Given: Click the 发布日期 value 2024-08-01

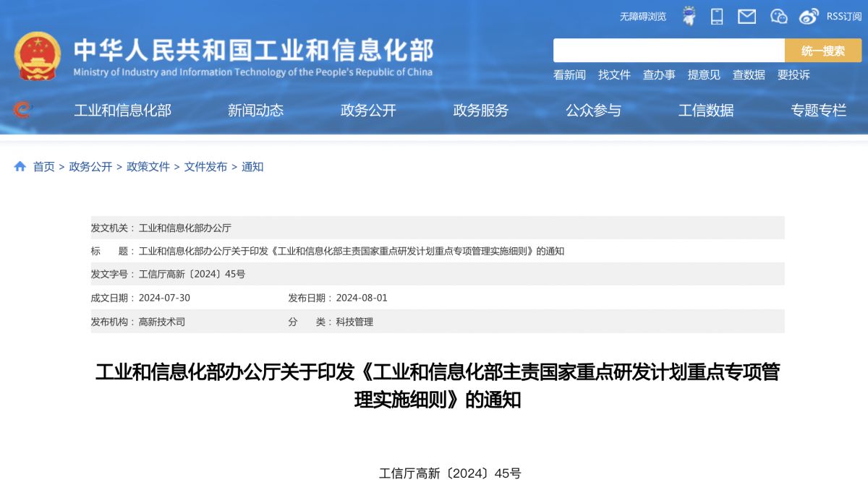Looking at the screenshot, I should click(362, 298).
